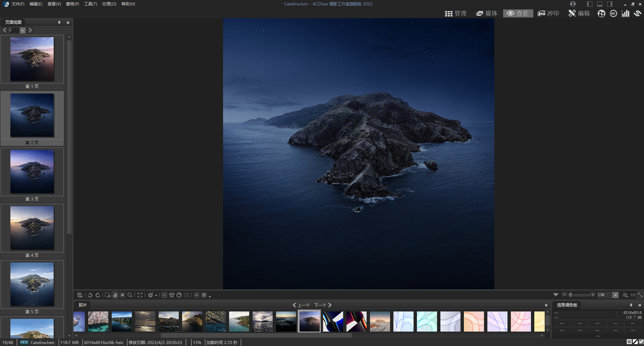This screenshot has height=346, width=644.
Task: Switch to full screen view
Action: pyautogui.click(x=140, y=295)
